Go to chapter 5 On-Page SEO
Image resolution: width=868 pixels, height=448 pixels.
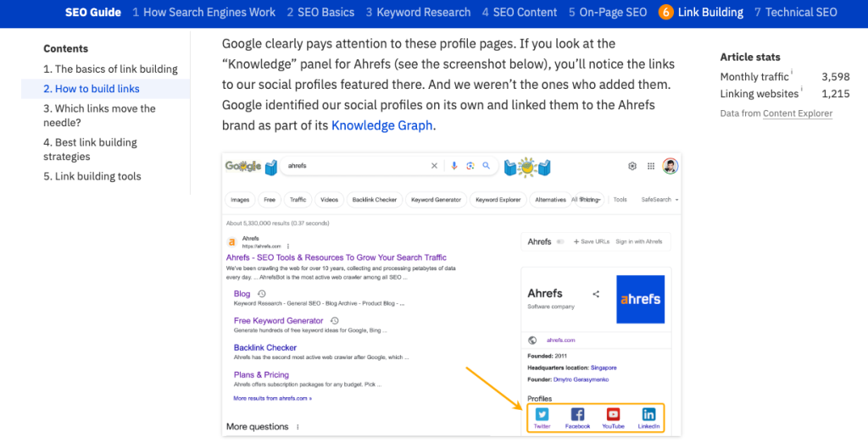click(x=607, y=12)
